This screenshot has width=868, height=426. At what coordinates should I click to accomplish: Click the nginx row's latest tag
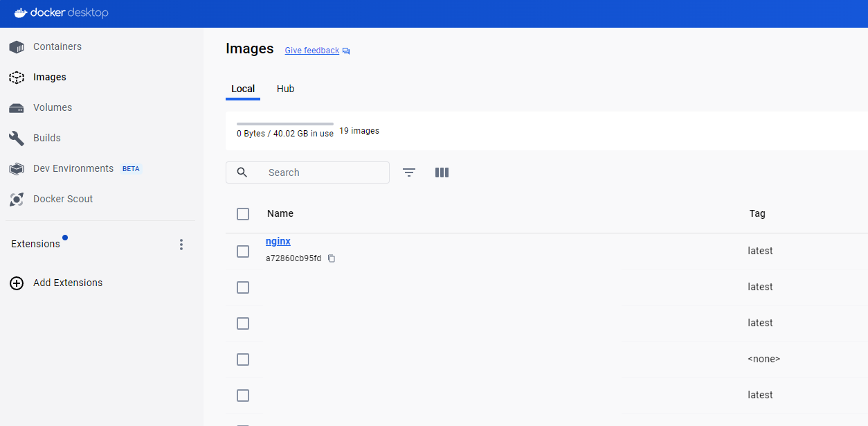click(760, 251)
